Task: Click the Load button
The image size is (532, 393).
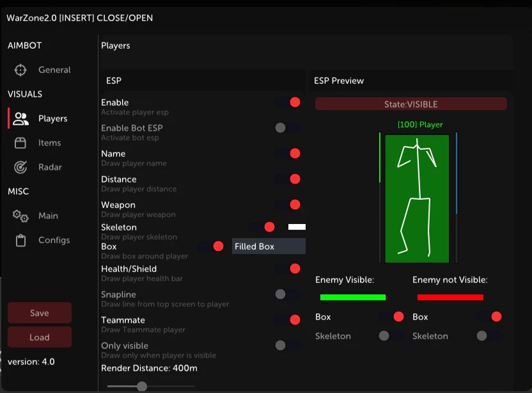Action: 40,337
